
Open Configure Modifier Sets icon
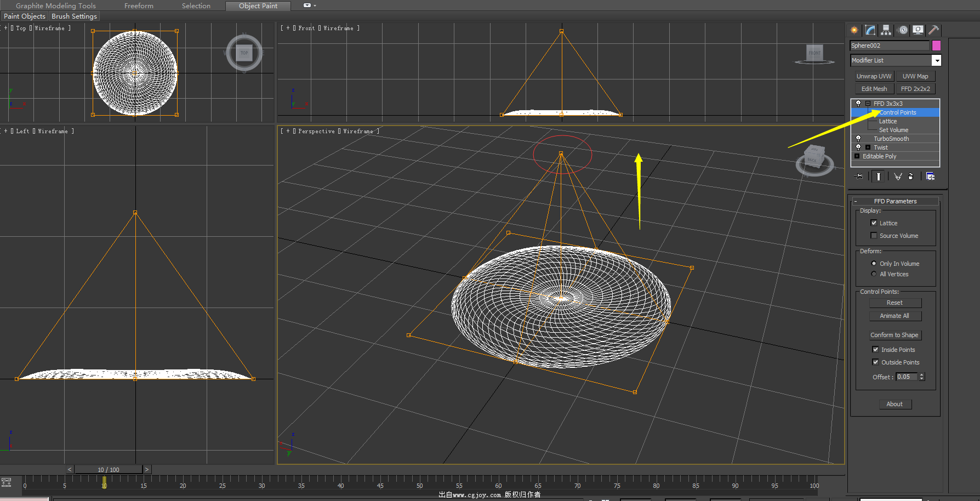coord(930,176)
